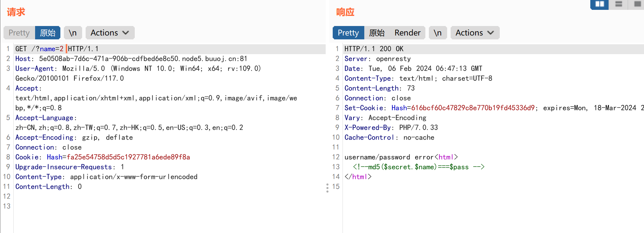The height and width of the screenshot is (233, 644).
Task: Select the side-by-side split layout icon
Action: [x=600, y=4]
